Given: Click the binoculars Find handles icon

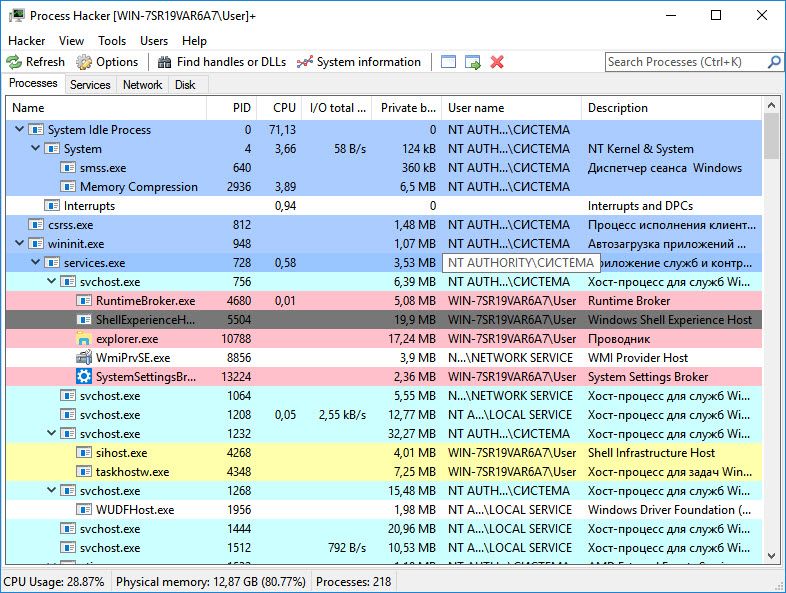Looking at the screenshot, I should click(x=164, y=62).
